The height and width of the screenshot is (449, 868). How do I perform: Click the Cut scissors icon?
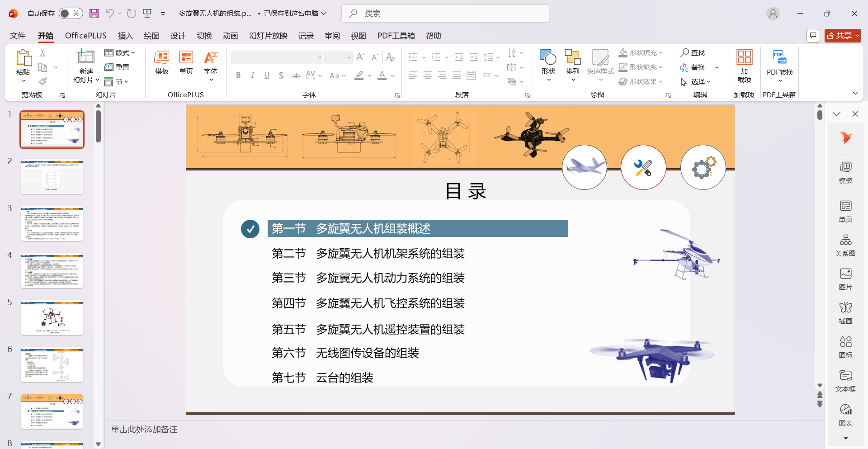point(42,53)
